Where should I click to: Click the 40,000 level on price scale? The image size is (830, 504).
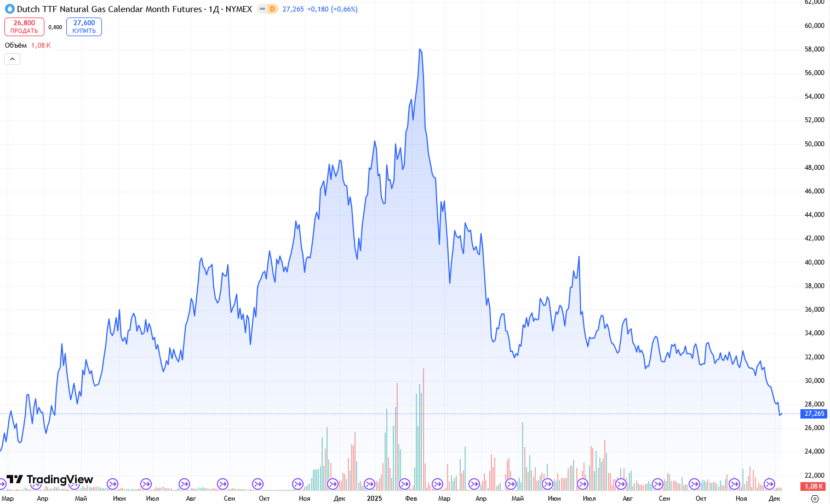click(814, 262)
